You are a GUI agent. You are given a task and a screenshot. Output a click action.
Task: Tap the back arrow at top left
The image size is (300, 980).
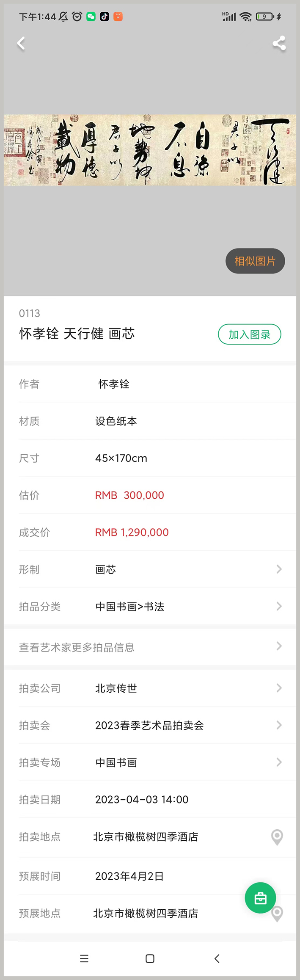click(x=21, y=43)
